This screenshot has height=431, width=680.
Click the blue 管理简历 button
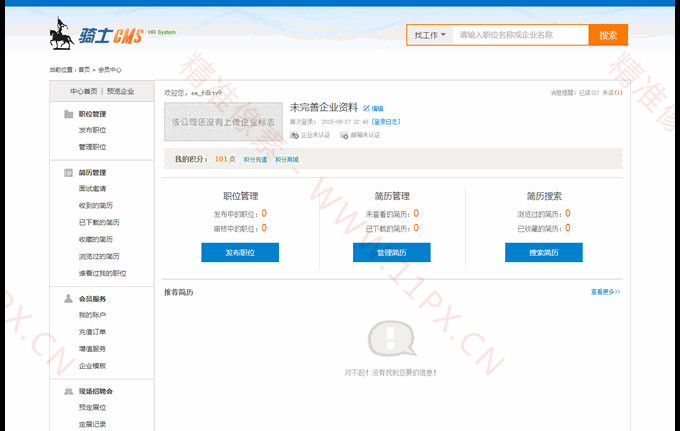pos(392,253)
